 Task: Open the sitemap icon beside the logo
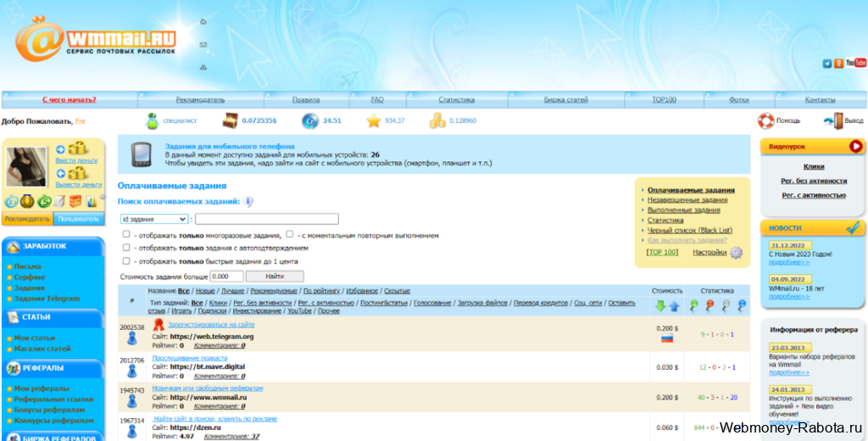coord(203,68)
